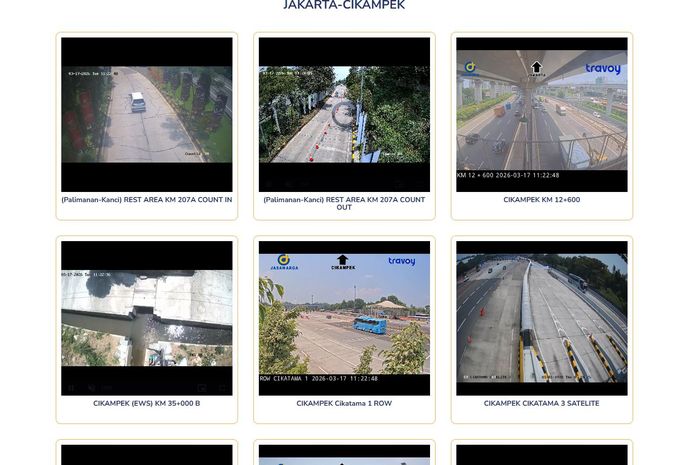Click the caption 'CIKAMPEK Cikatama 1 ROW'
This screenshot has width=700, height=465.
pyautogui.click(x=344, y=403)
